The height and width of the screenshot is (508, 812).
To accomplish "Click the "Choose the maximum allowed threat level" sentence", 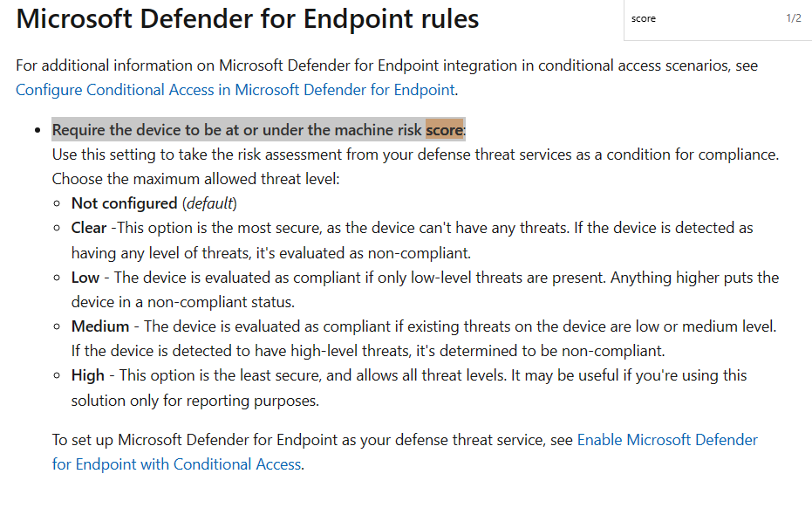I will [x=195, y=179].
